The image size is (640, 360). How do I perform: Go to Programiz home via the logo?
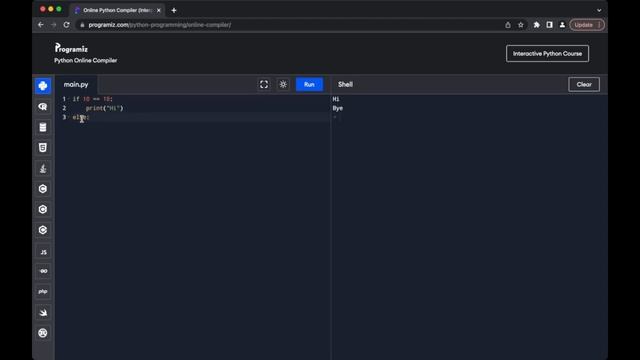click(x=71, y=48)
